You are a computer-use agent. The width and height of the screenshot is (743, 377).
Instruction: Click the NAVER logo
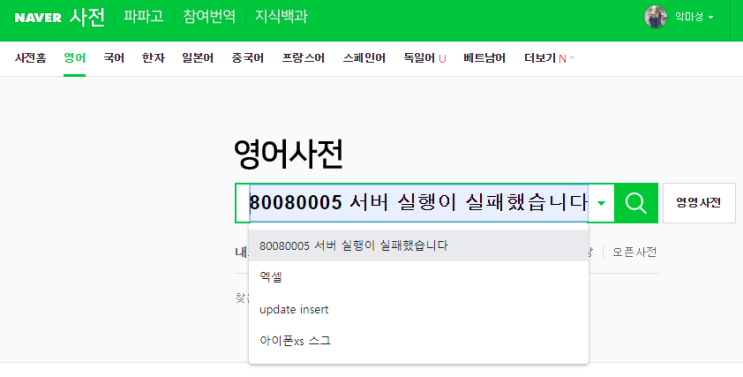[38, 18]
